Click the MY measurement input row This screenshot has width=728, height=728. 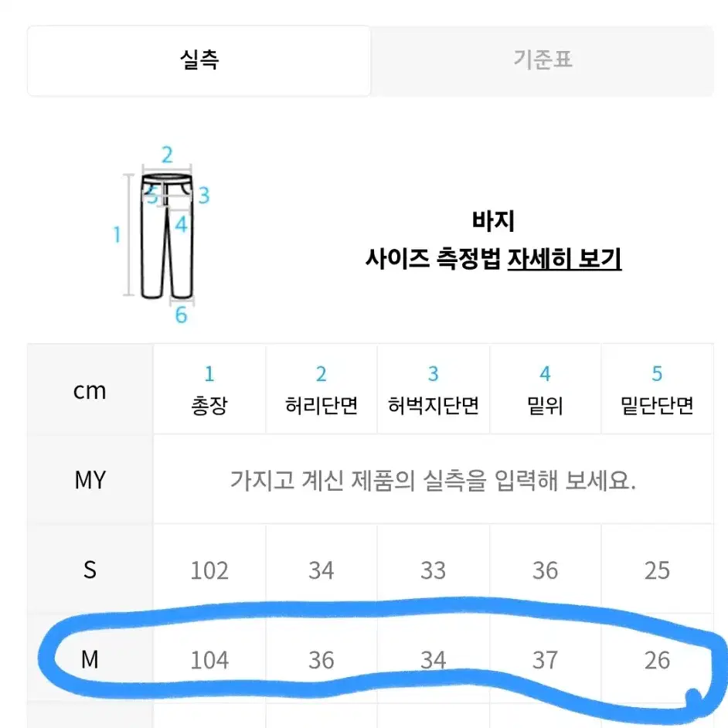point(433,480)
